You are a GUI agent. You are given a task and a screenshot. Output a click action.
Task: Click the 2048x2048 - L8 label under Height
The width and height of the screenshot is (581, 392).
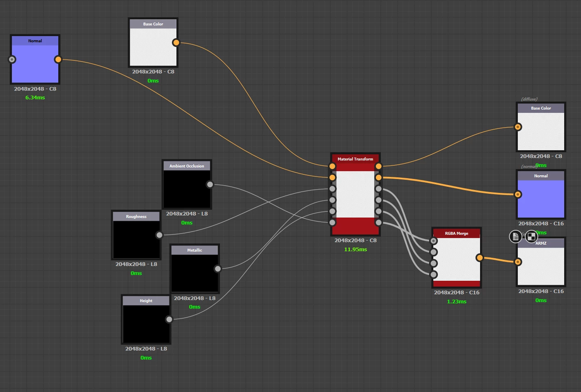point(146,349)
